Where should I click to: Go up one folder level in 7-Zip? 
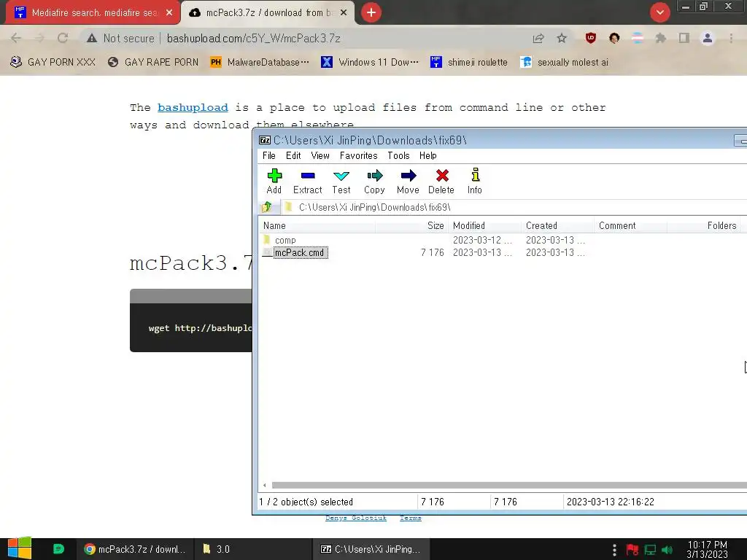[x=266, y=207]
